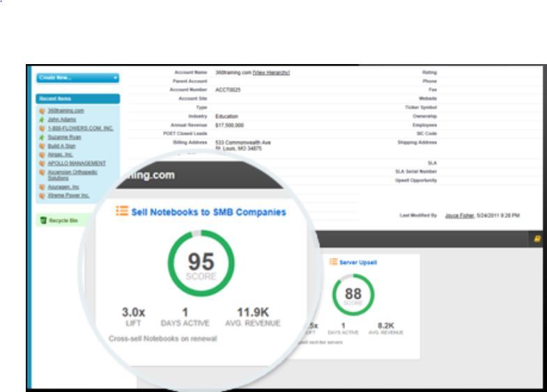Click the Build A Sign account icon
Viewport: 547px width, 392px height.
coord(43,146)
